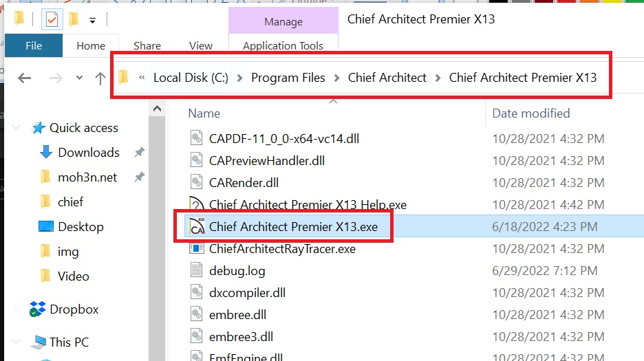Click the Downloads folder icon
Image resolution: width=644 pixels, height=361 pixels.
tap(46, 153)
